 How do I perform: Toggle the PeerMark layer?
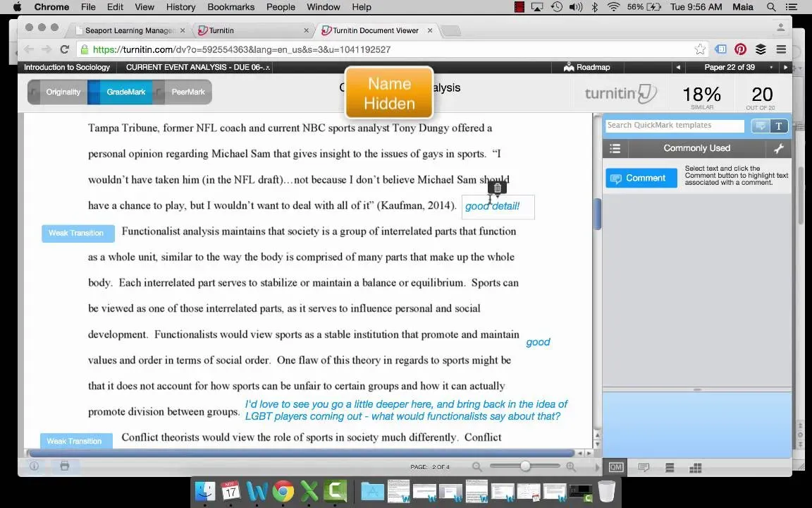click(x=183, y=92)
